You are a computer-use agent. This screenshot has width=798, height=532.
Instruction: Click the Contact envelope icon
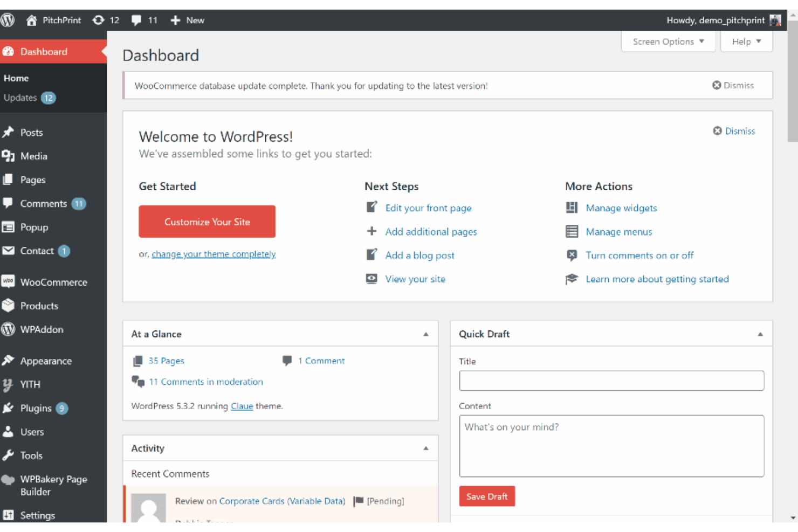[8, 251]
